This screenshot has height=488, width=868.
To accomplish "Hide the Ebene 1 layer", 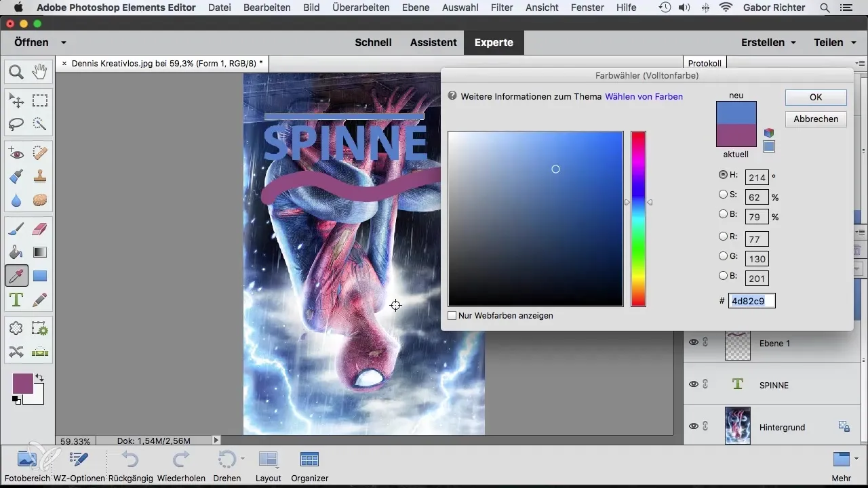I will coord(693,342).
